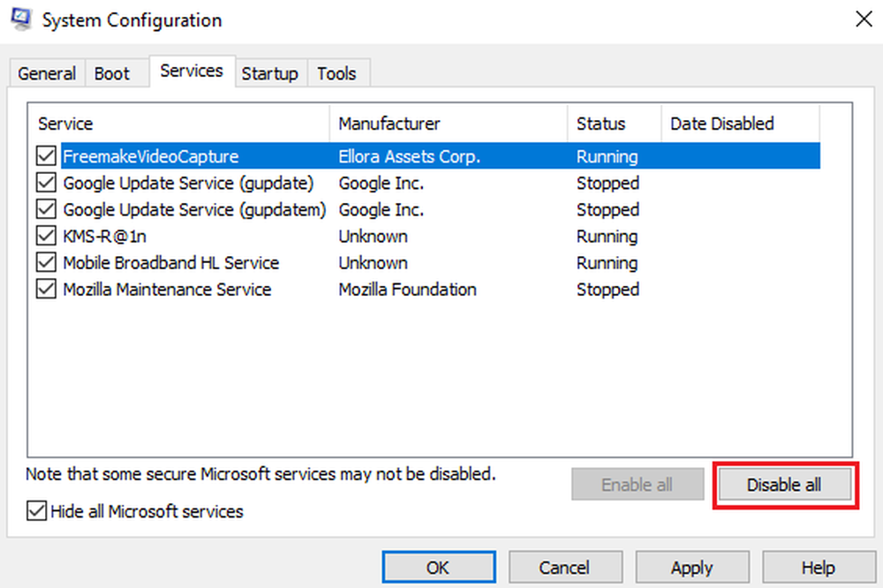Uncheck the KMS-R@1n service checkbox
883x588 pixels.
[x=46, y=237]
